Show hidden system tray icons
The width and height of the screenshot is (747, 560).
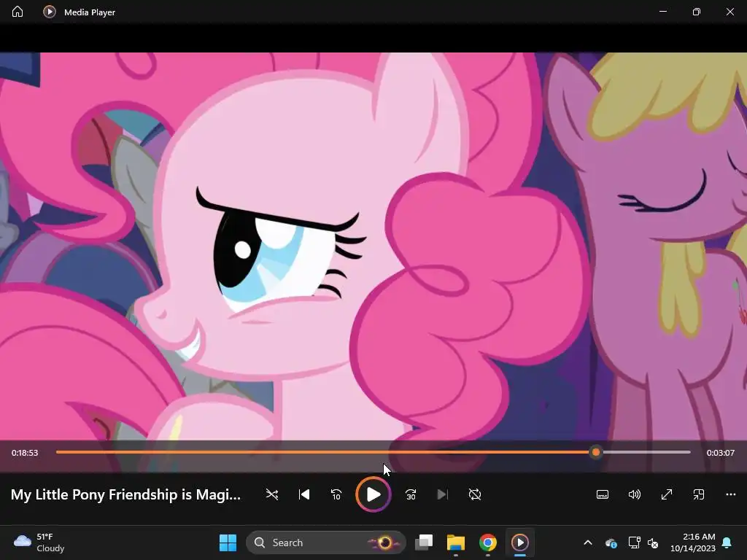(x=588, y=542)
